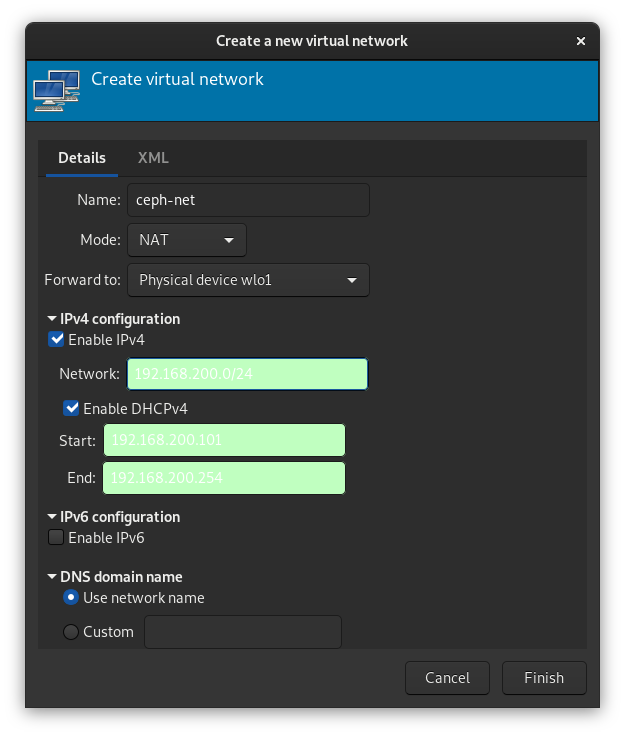
Task: Open the Forward to device dropdown
Action: pyautogui.click(x=248, y=280)
